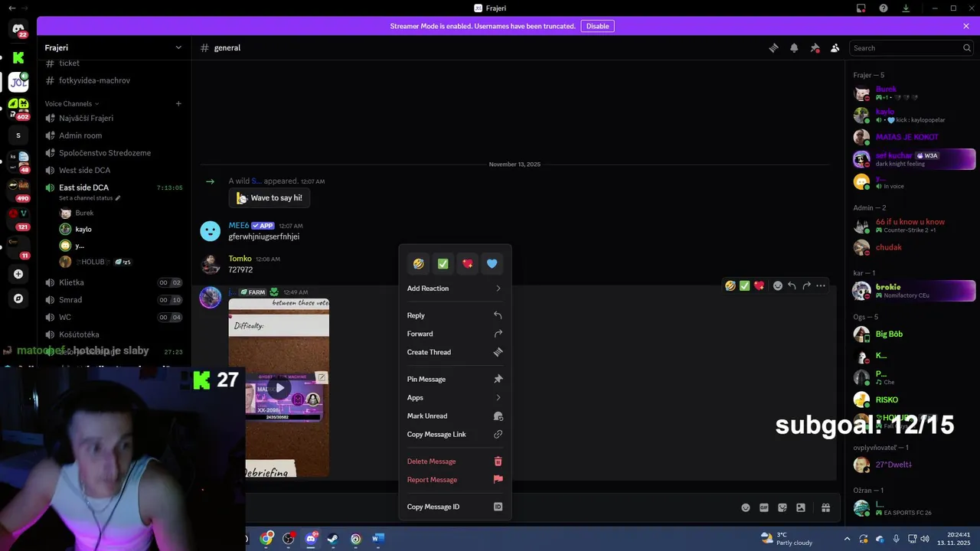Open Frajeri server dropdown menu
Image resolution: width=980 pixels, height=551 pixels.
pos(114,47)
